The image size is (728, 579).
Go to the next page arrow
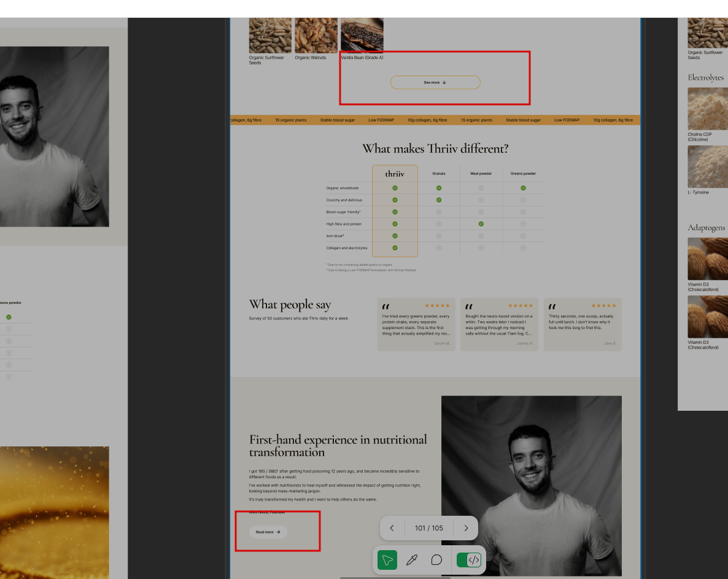point(466,528)
